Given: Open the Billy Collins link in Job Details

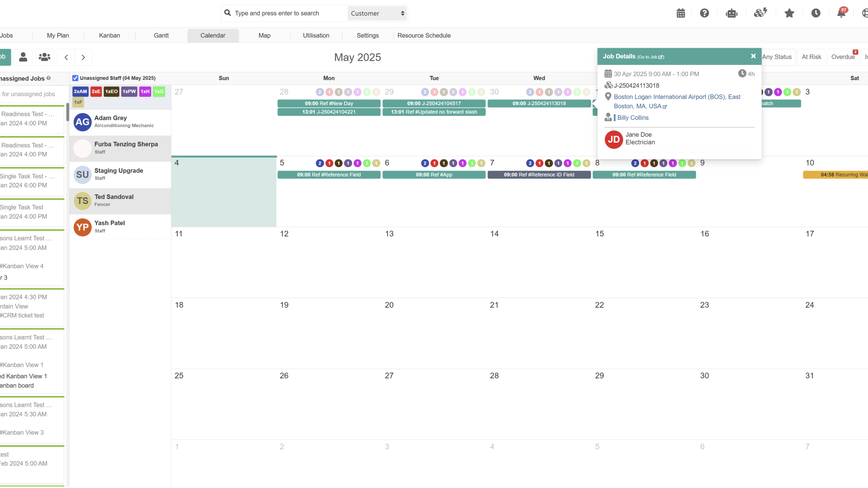Looking at the screenshot, I should [x=633, y=118].
